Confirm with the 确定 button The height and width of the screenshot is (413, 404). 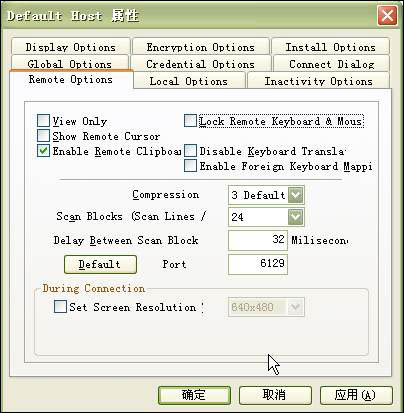click(194, 395)
